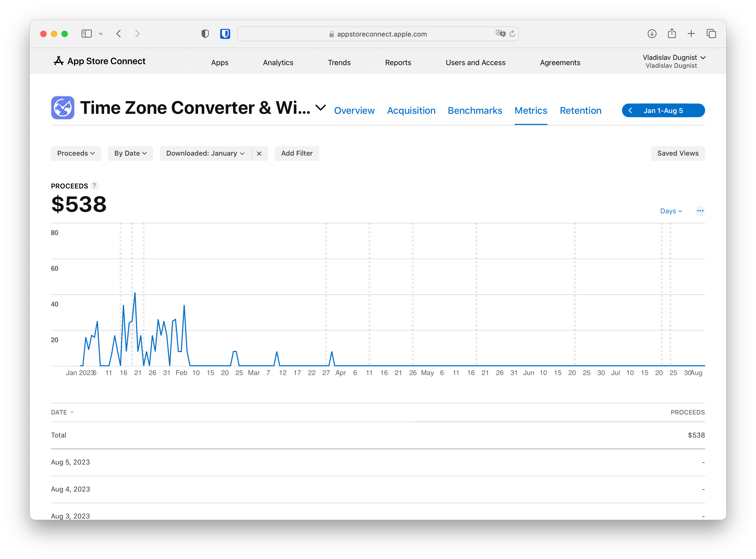Open chart more options ellipsis
The image size is (756, 559).
click(700, 211)
